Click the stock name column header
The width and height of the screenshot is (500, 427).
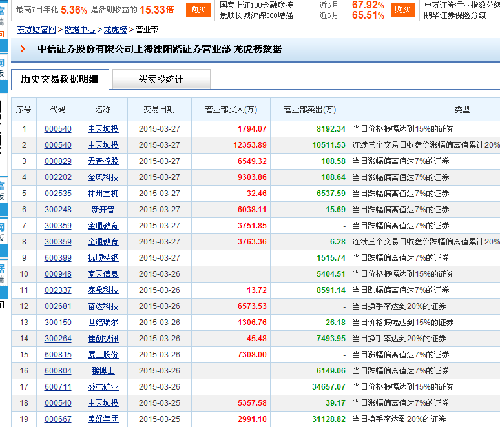(103, 109)
